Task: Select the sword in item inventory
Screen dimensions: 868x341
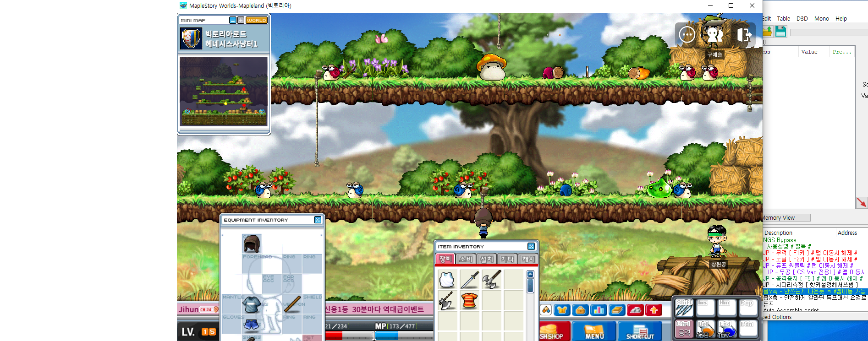Action: (x=469, y=279)
